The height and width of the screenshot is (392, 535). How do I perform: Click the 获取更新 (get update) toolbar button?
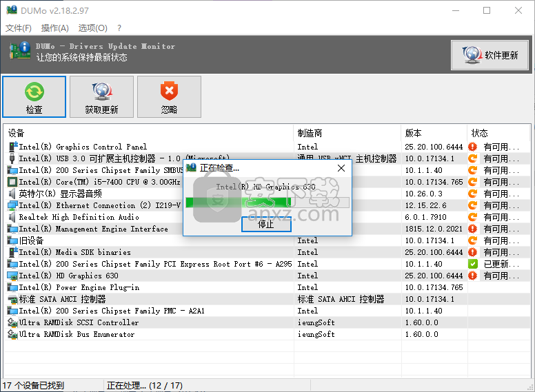pyautogui.click(x=101, y=97)
